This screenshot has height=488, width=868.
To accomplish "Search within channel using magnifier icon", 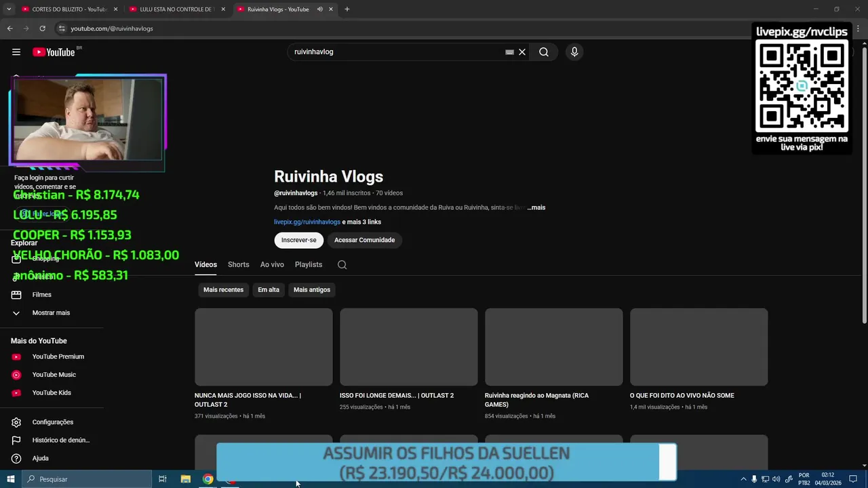I will pyautogui.click(x=342, y=265).
